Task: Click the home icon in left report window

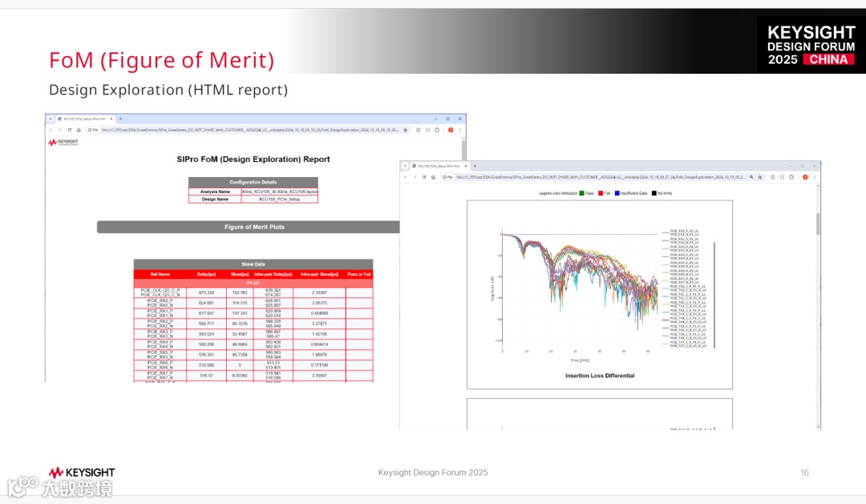Action: pyautogui.click(x=79, y=131)
